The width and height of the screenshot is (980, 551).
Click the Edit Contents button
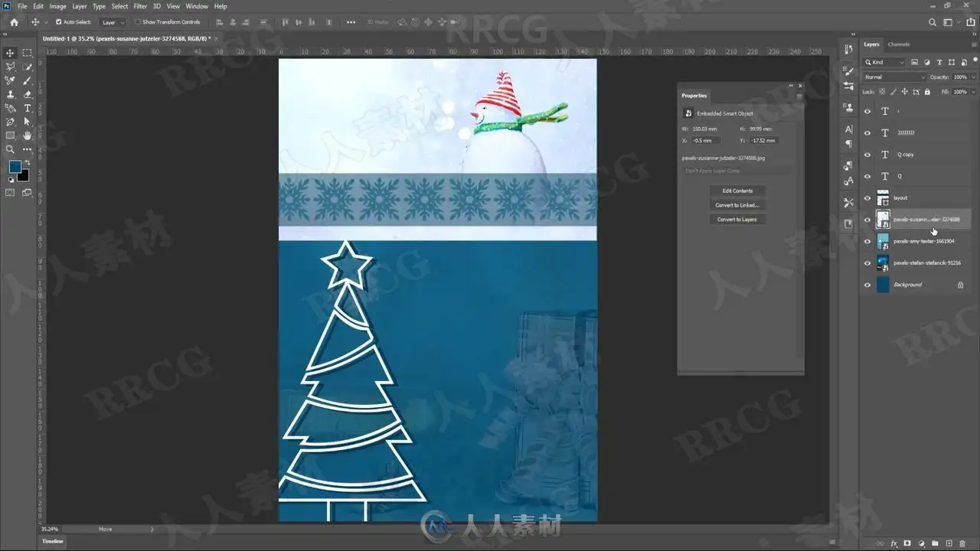tap(737, 191)
